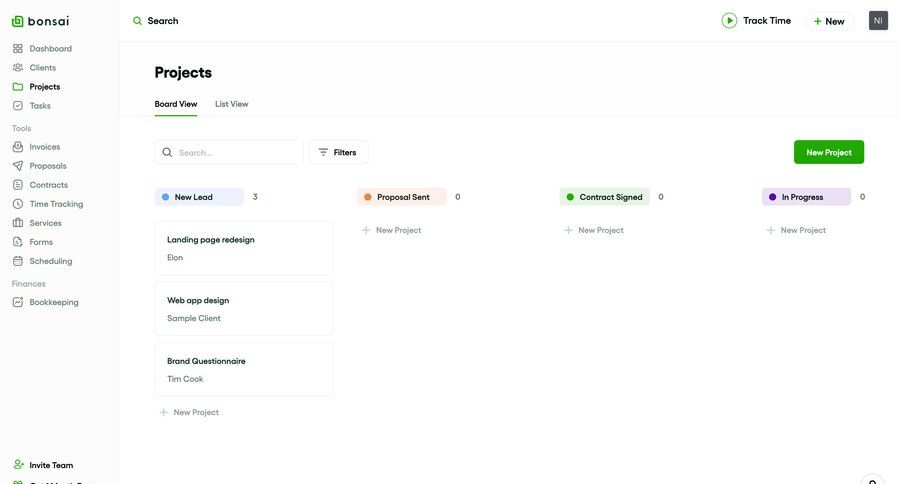Add New Project under New Lead column
Viewport: 900px width, 484px height.
click(x=189, y=412)
